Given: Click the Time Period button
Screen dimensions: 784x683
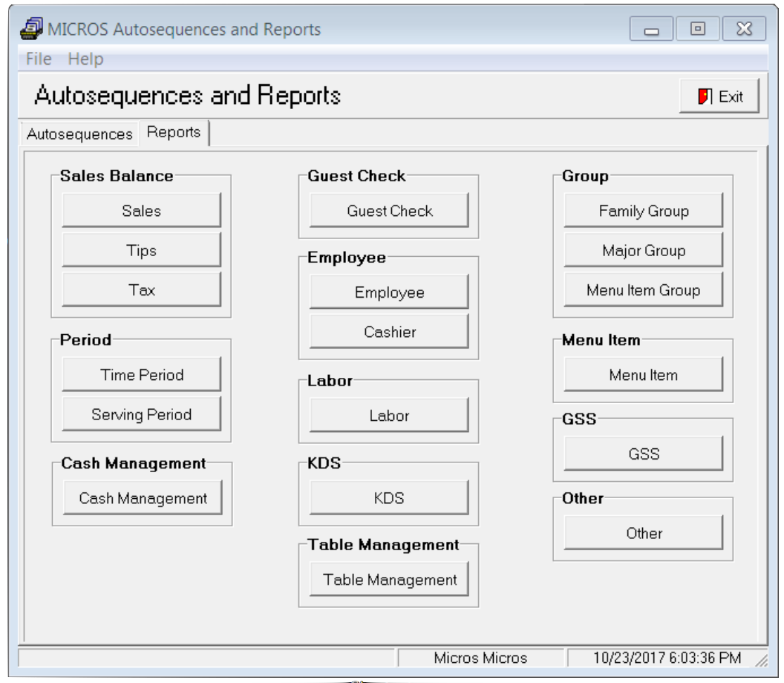Looking at the screenshot, I should click(142, 374).
